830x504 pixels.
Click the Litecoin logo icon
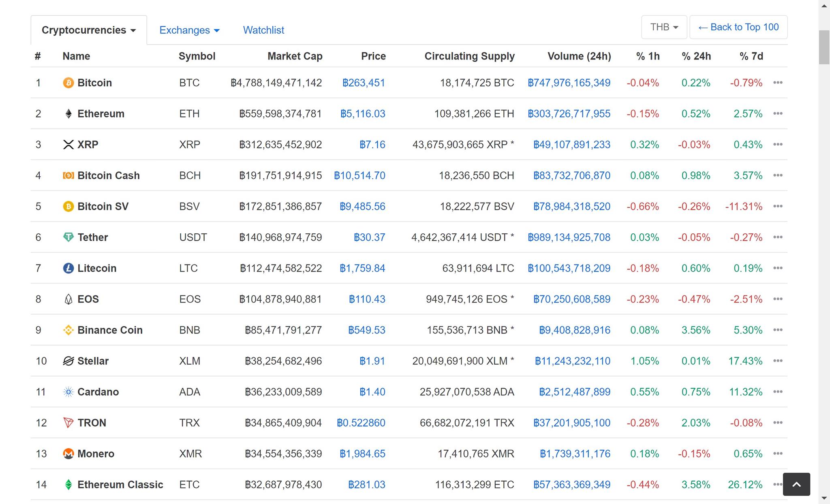tap(68, 268)
